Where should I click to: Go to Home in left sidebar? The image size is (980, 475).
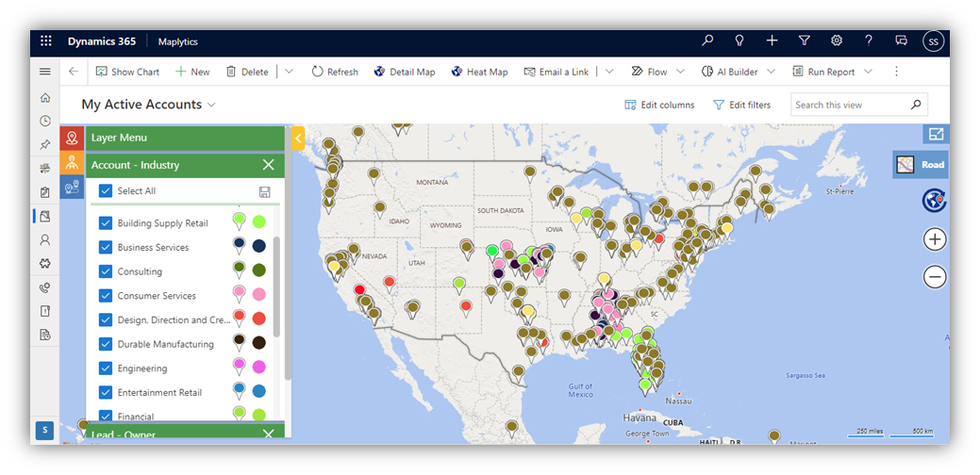click(x=45, y=98)
